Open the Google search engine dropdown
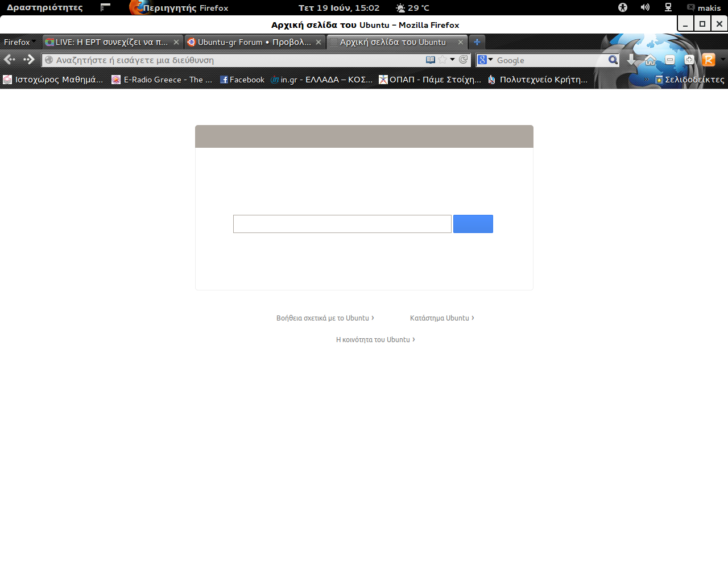Image resolution: width=728 pixels, height=582 pixels. point(485,60)
